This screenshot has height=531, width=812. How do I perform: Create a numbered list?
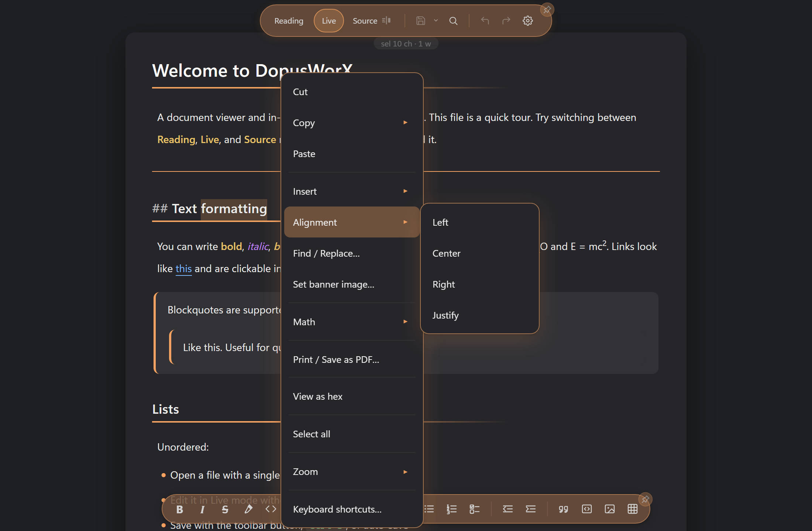tap(452, 509)
